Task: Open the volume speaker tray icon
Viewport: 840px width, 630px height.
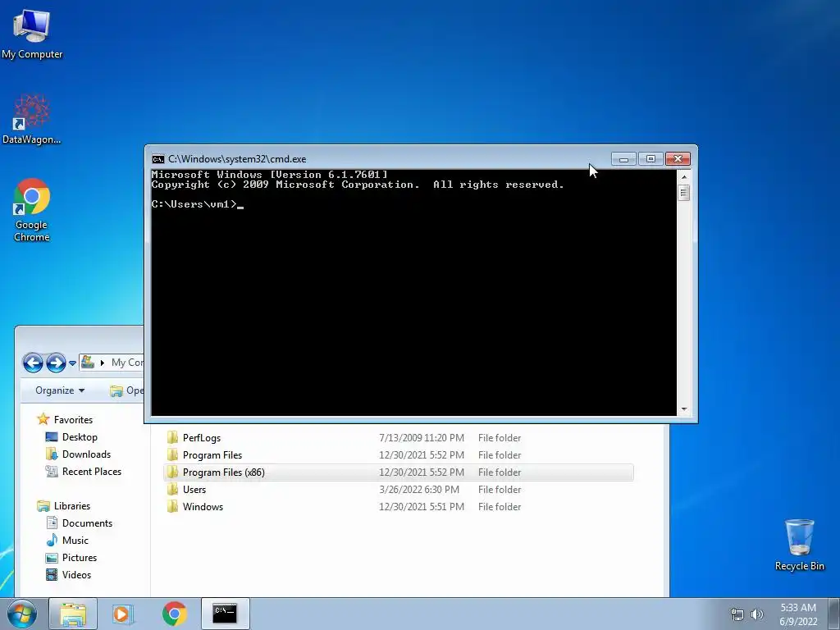Action: pos(756,614)
